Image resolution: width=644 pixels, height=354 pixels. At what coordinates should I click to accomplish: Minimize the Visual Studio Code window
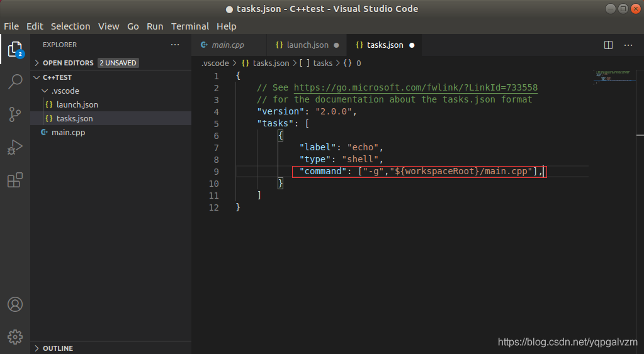[611, 9]
